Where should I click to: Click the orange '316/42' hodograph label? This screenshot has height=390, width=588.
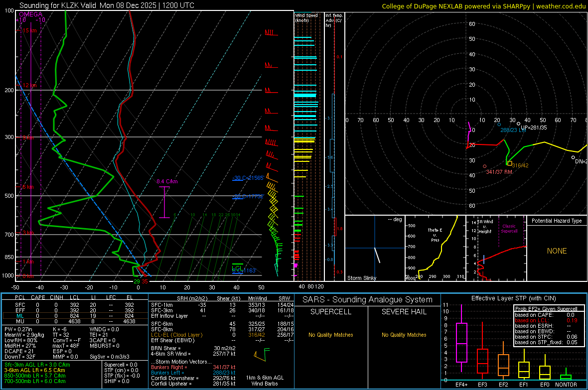tap(520, 165)
